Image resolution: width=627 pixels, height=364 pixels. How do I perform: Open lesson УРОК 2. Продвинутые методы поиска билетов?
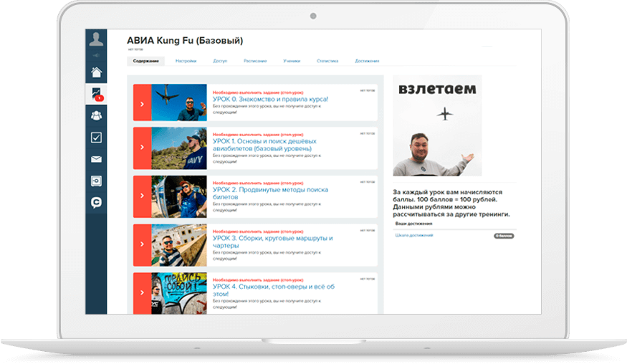(270, 193)
